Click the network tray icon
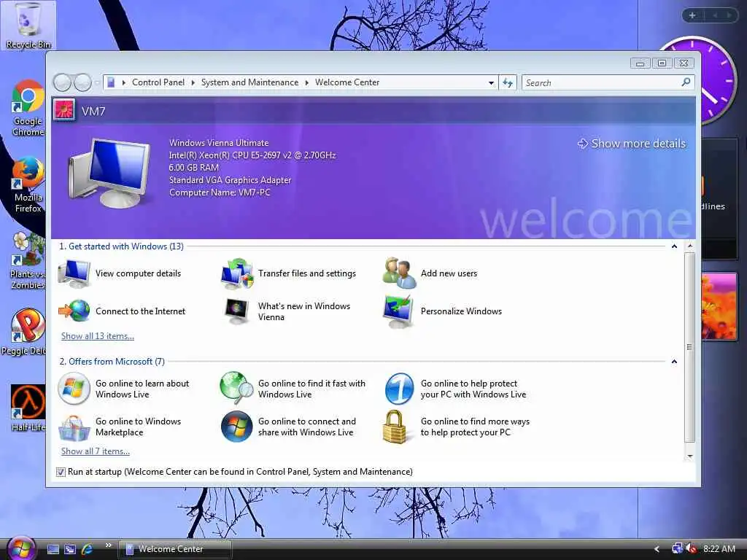 click(677, 549)
